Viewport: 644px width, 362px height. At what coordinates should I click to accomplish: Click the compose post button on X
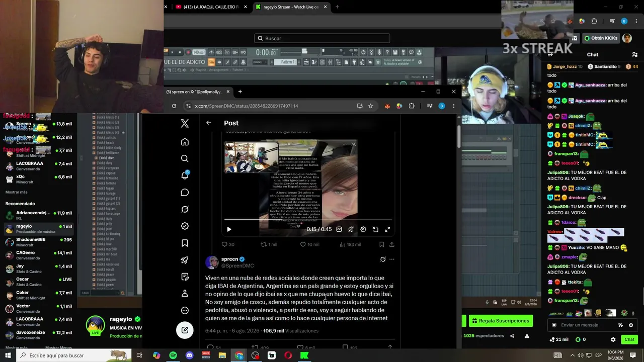coord(185,330)
